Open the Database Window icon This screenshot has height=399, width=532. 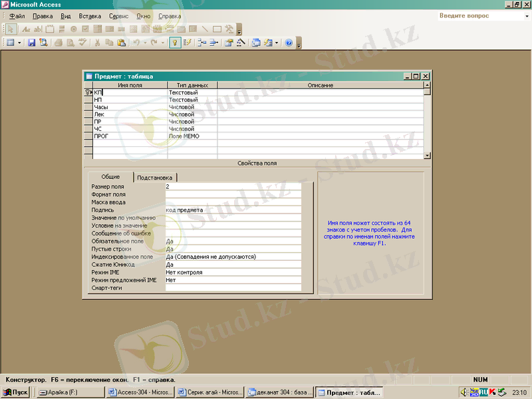click(256, 43)
